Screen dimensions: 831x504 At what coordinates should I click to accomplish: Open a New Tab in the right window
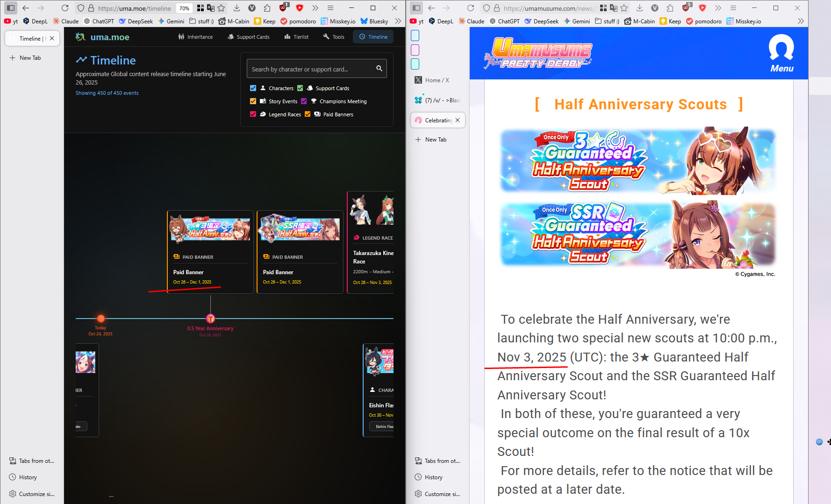click(431, 139)
